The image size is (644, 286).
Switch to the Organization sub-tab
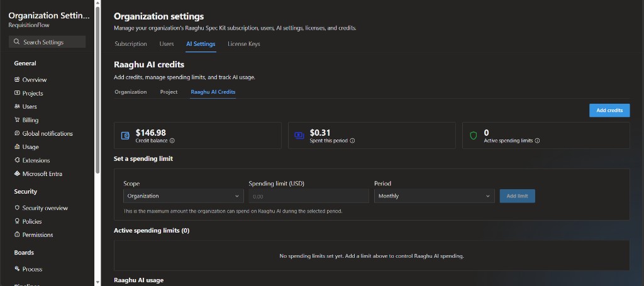click(x=131, y=92)
